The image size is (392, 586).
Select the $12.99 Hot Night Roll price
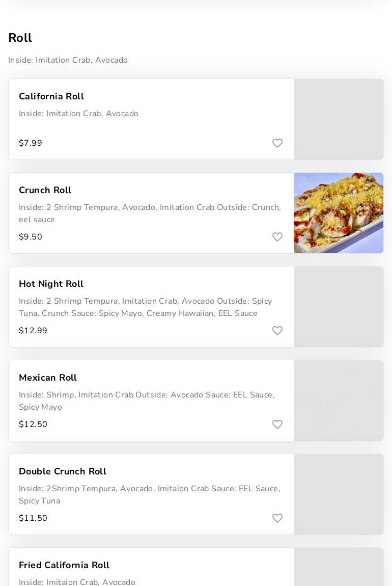click(33, 330)
